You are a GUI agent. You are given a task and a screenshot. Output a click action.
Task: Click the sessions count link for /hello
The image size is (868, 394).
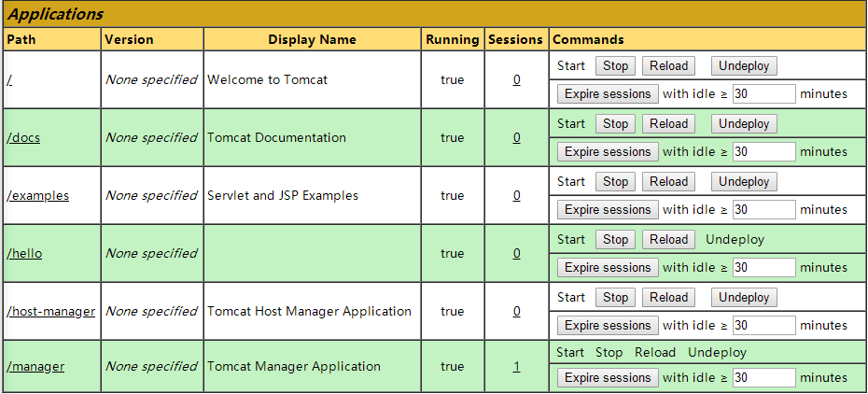[x=516, y=253]
